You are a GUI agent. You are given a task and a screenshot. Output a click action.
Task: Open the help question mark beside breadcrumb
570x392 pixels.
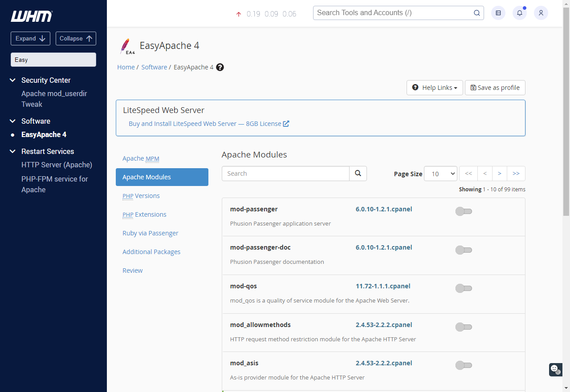pyautogui.click(x=220, y=67)
